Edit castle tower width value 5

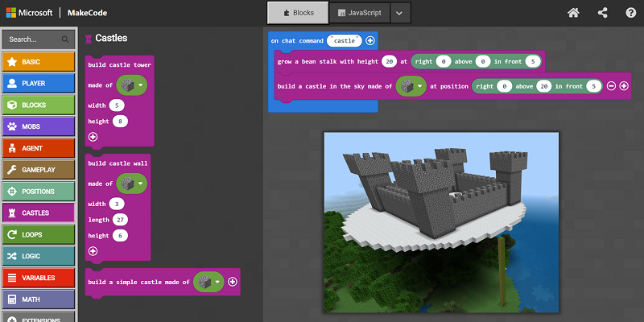(x=117, y=105)
